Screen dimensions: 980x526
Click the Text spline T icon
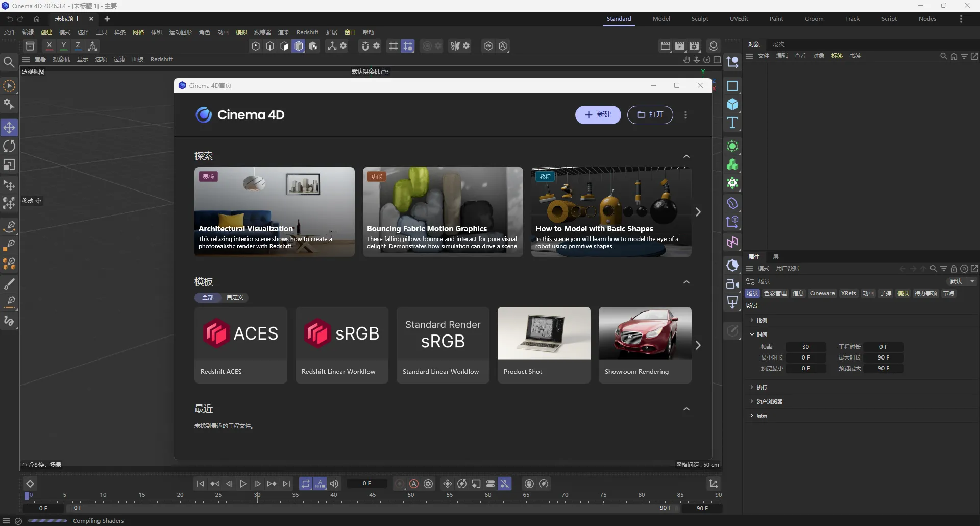pyautogui.click(x=732, y=123)
